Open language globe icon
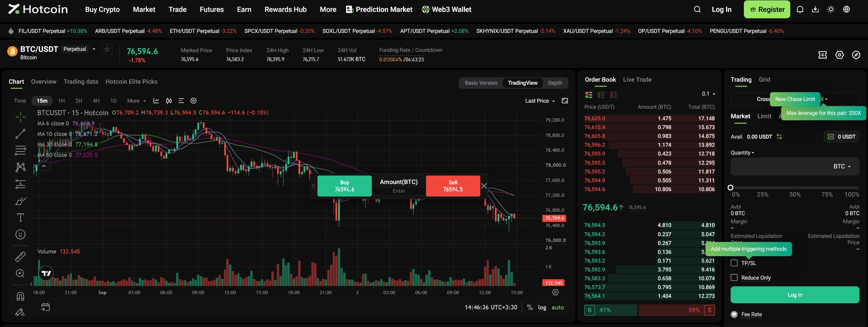Viewport: 868px width, 327px height. (847, 9)
